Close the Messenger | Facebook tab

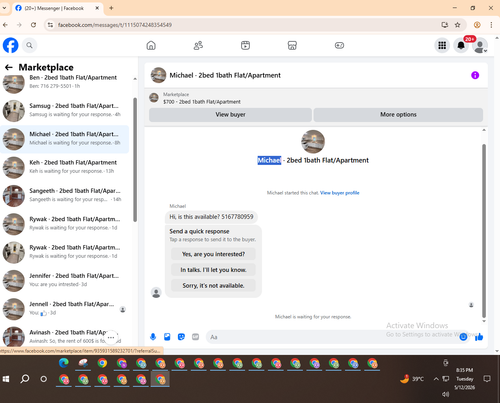pos(97,8)
